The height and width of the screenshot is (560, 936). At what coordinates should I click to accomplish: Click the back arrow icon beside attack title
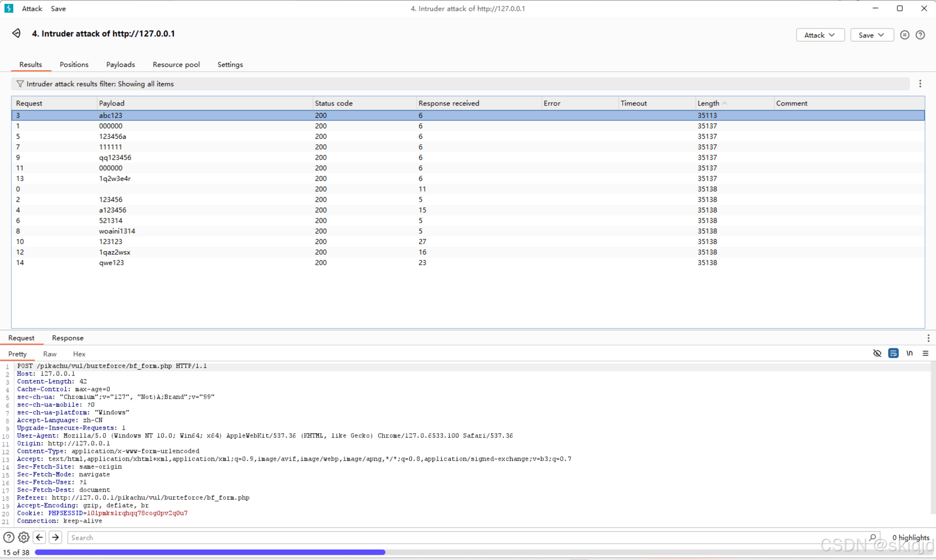[x=16, y=33]
